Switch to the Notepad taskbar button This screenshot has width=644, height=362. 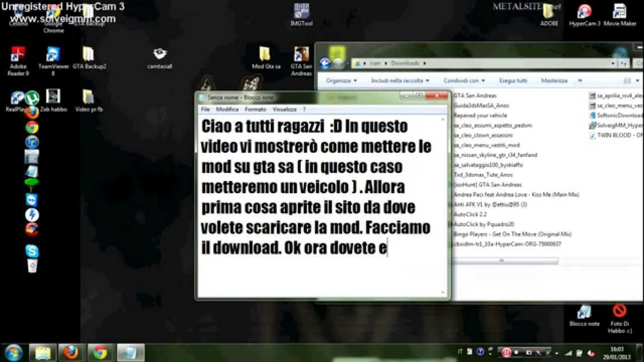130,352
